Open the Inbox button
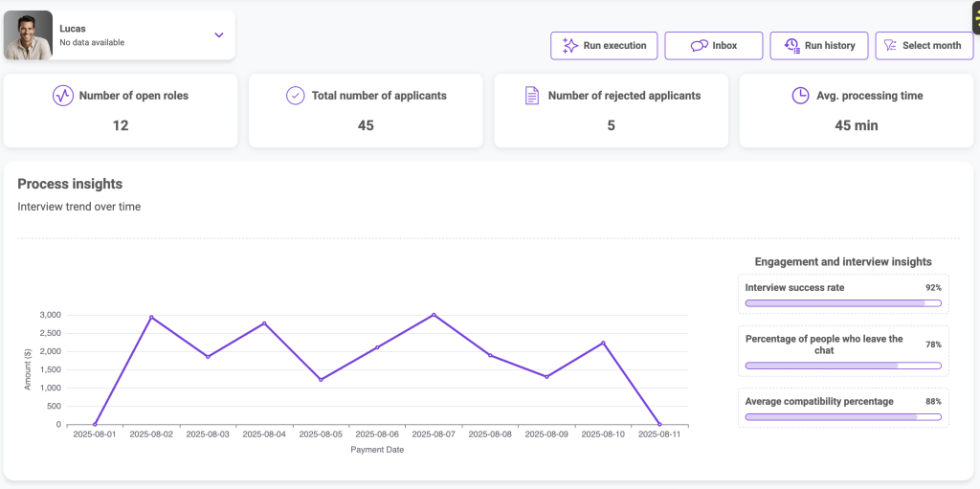Image resolution: width=980 pixels, height=489 pixels. point(724,46)
